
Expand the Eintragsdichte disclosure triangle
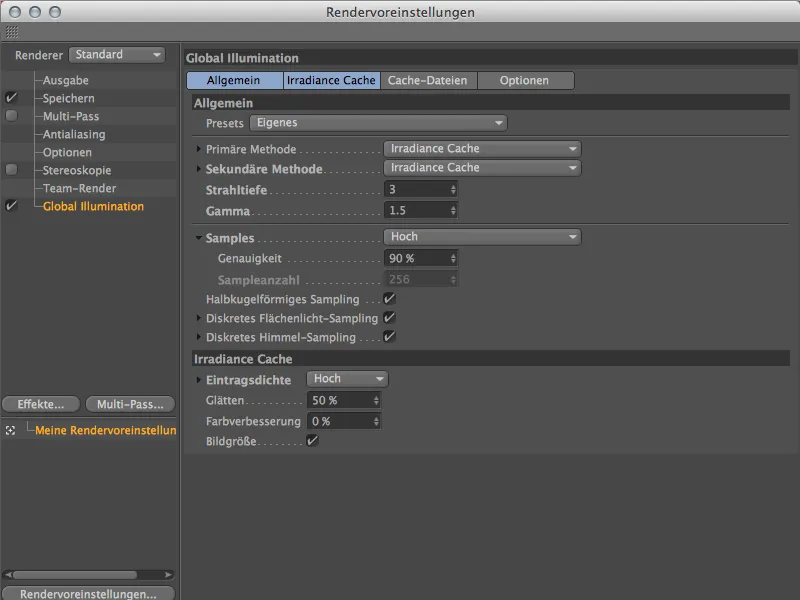click(x=198, y=380)
